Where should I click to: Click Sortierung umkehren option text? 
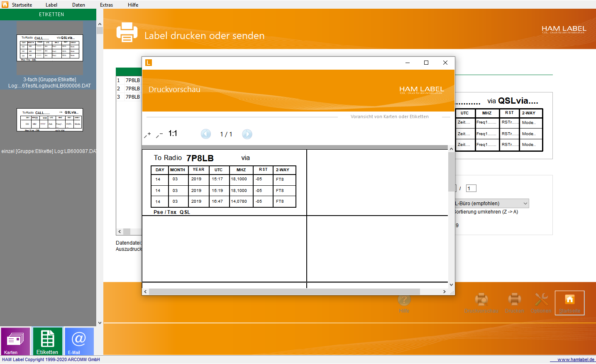(x=486, y=212)
